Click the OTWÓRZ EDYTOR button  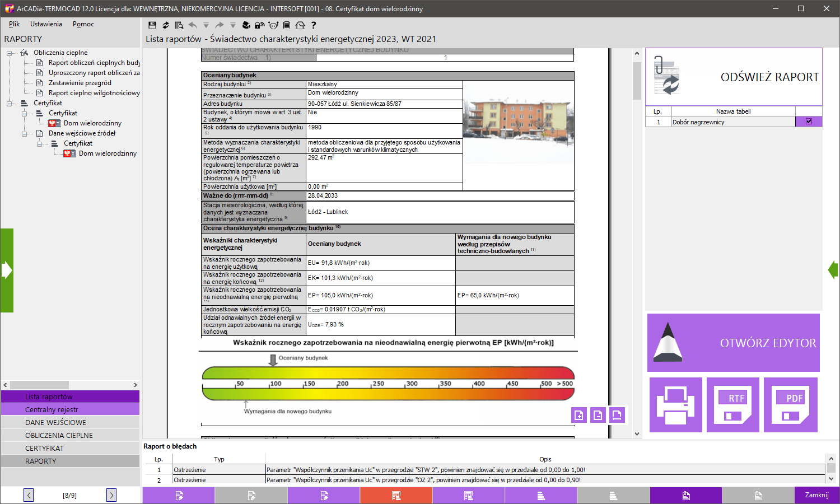point(734,343)
